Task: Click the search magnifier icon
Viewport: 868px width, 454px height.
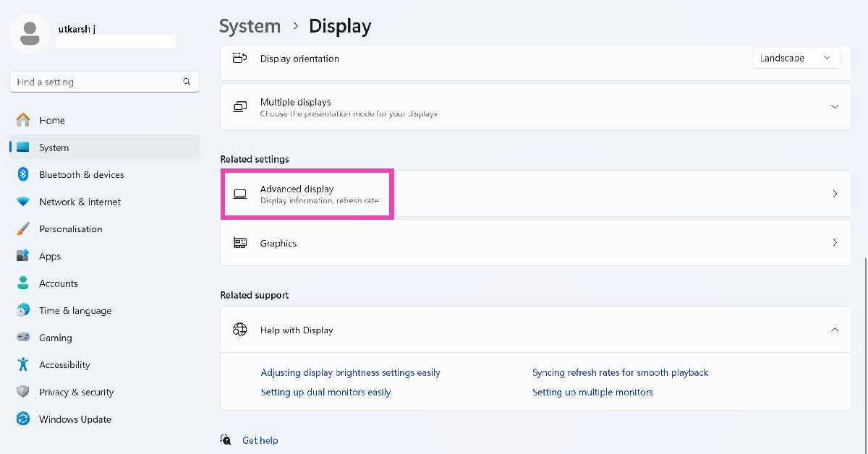Action: pyautogui.click(x=187, y=82)
